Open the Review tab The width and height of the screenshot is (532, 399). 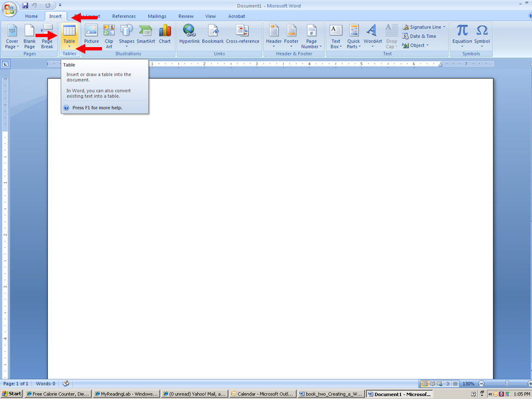pyautogui.click(x=186, y=16)
